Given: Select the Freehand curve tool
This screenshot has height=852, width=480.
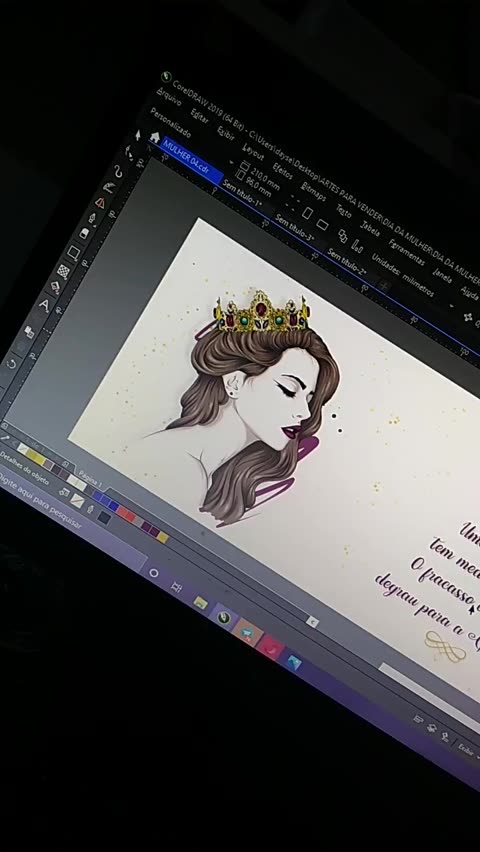Looking at the screenshot, I should (x=118, y=172).
